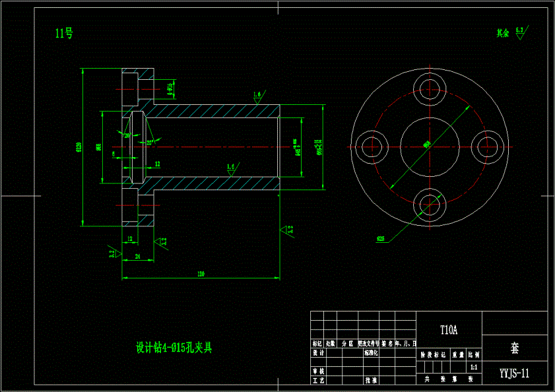555x392 pixels.
Task: Click the '标记' cell in title block
Action: [x=317, y=343]
